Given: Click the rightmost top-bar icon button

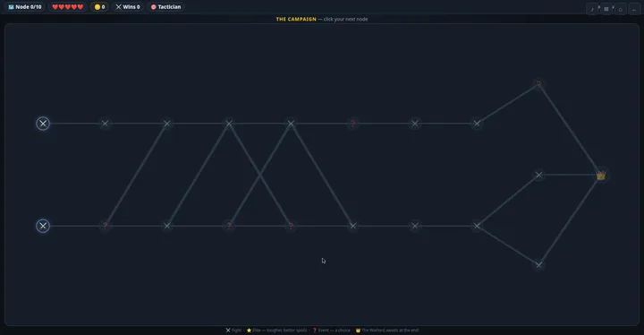Looking at the screenshot, I should pyautogui.click(x=634, y=9).
